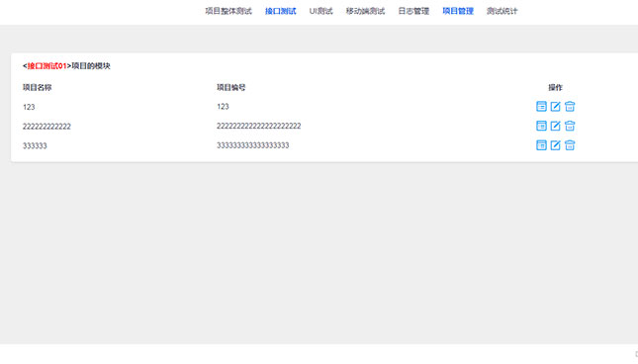Image resolution: width=638 pixels, height=364 pixels.
Task: Delete the module in row 123
Action: click(x=570, y=106)
